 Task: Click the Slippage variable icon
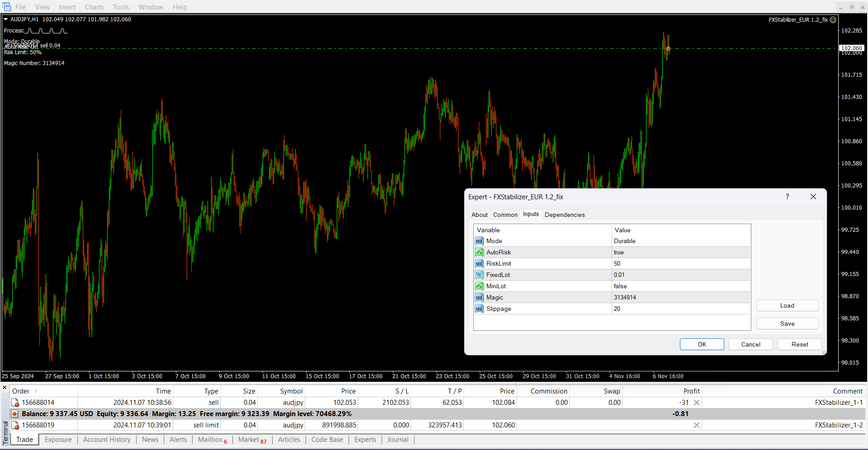point(479,309)
